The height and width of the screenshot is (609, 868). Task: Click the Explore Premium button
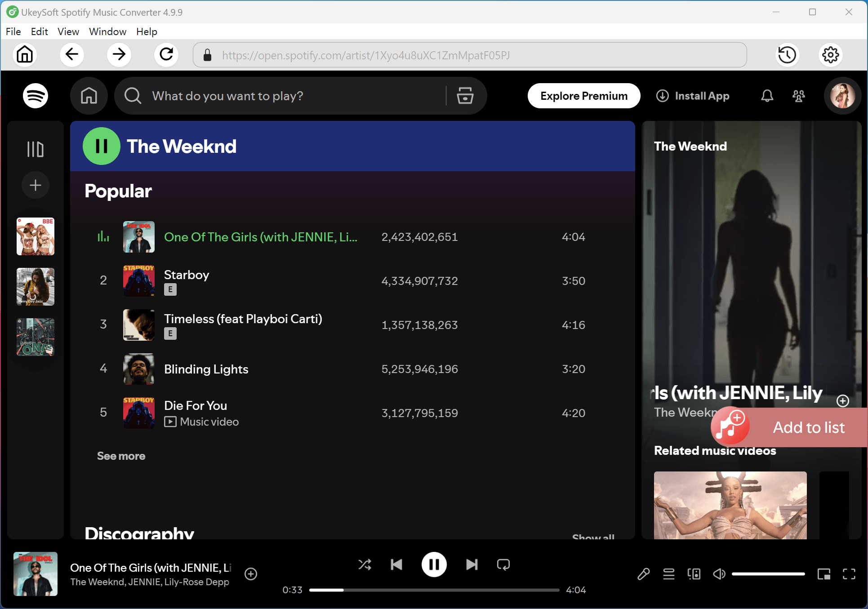coord(583,96)
